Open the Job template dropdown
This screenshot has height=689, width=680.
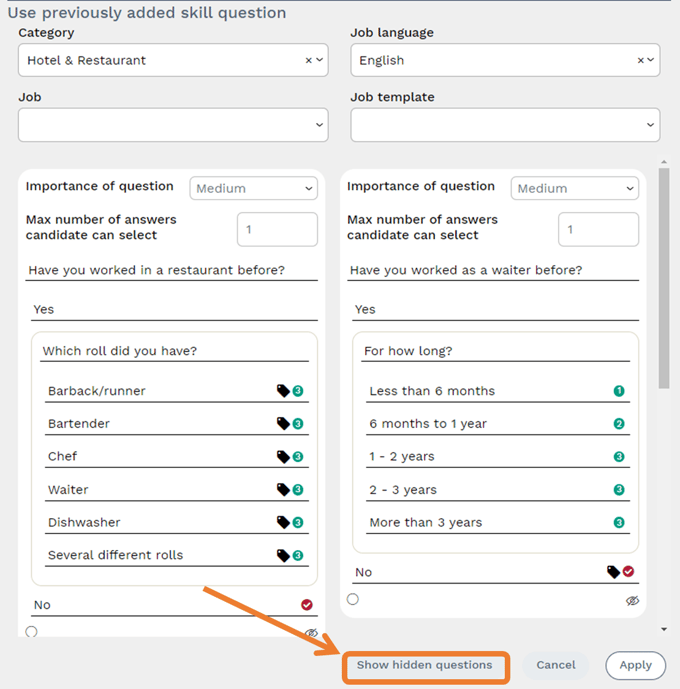pos(505,125)
